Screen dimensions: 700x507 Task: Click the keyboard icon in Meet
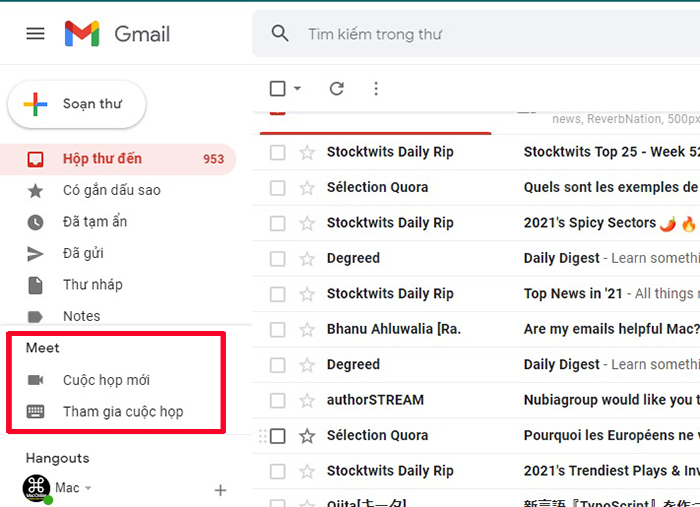[x=35, y=411]
